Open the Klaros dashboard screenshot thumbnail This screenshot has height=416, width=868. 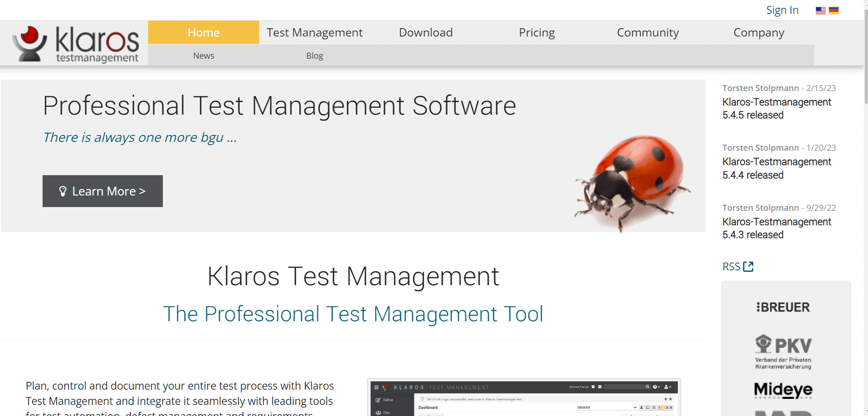pos(524,398)
